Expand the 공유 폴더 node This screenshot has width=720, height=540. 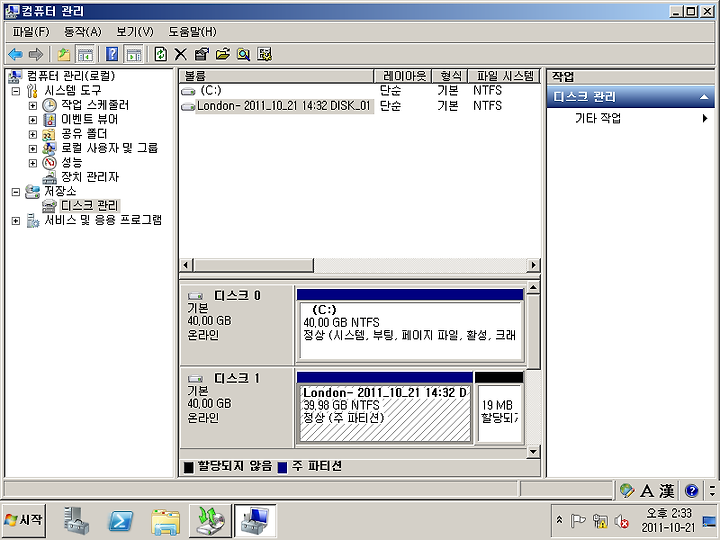[33, 135]
